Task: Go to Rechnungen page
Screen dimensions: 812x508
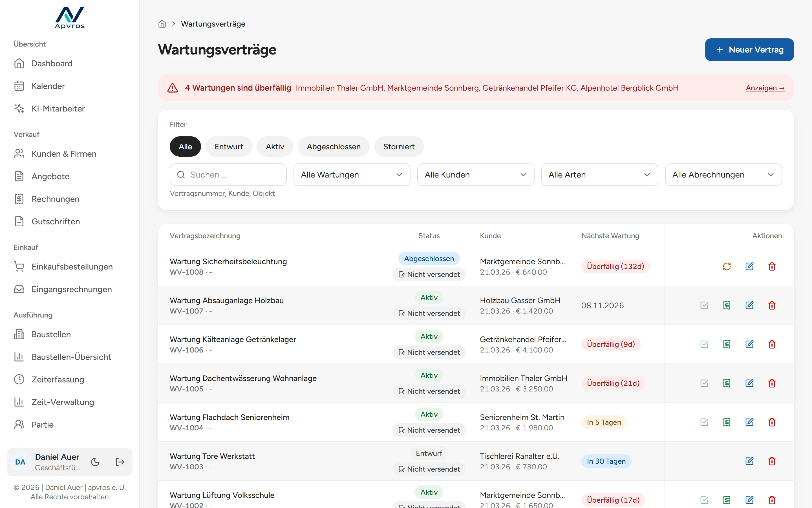Action: pos(70,199)
